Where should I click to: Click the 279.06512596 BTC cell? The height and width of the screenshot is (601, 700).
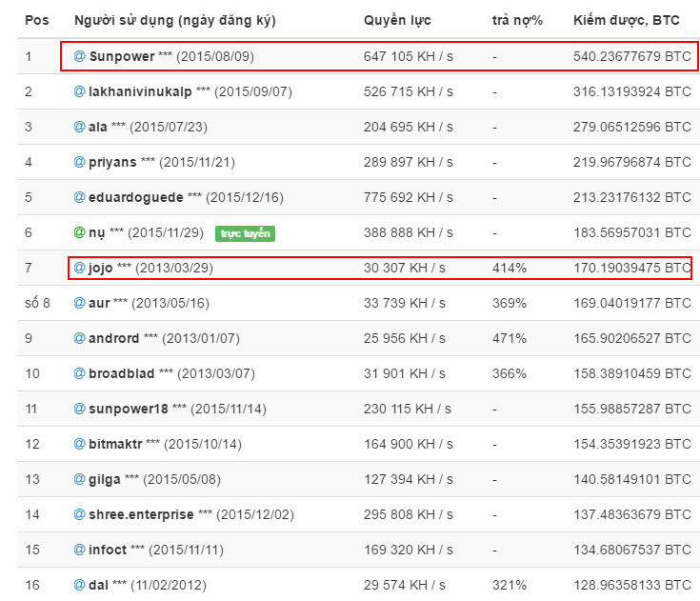click(x=632, y=127)
